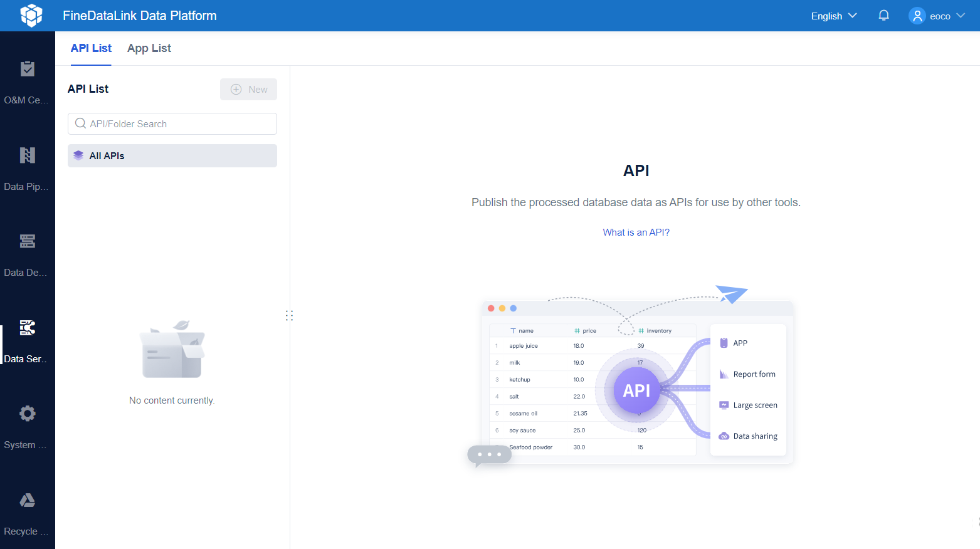980x549 pixels.
Task: Click the API List panel heading
Action: [88, 89]
